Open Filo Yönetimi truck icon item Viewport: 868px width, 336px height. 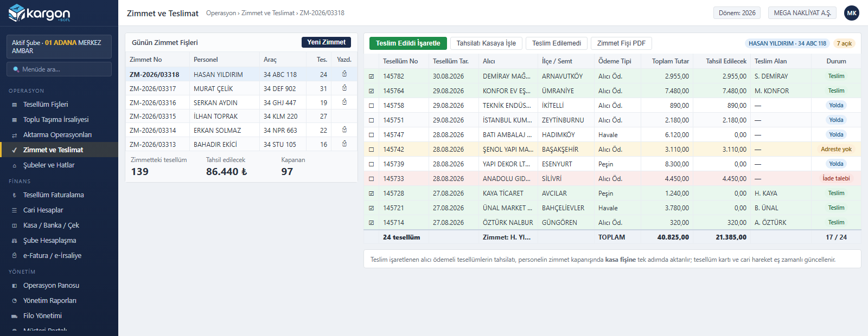[15, 316]
